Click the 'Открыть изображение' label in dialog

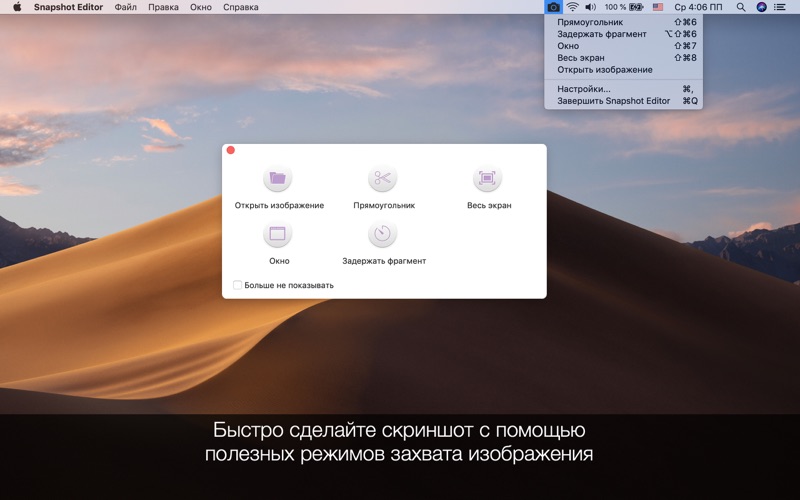click(279, 205)
